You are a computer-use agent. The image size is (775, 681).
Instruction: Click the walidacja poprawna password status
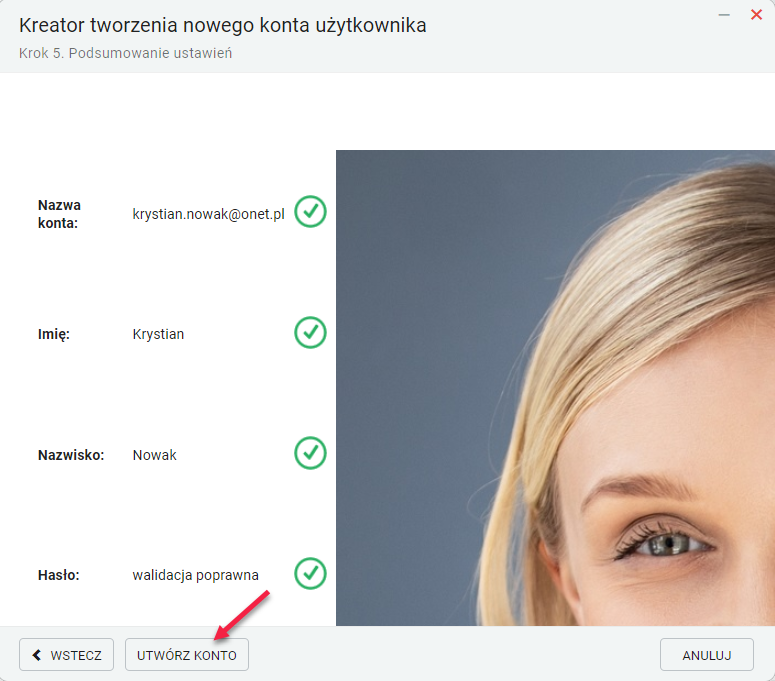click(x=196, y=575)
